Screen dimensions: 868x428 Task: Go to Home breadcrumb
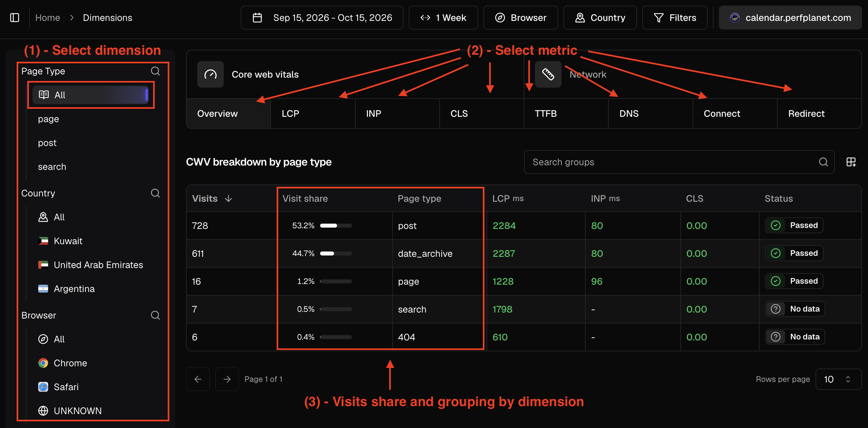tap(47, 18)
